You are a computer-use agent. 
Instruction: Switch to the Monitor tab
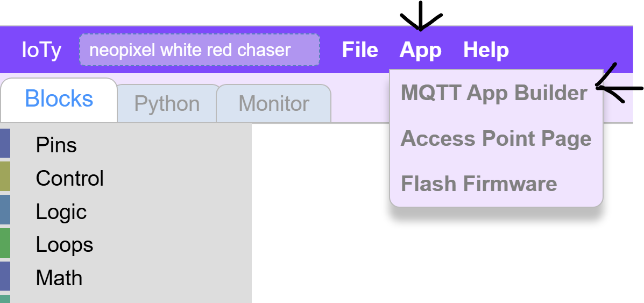(x=273, y=104)
